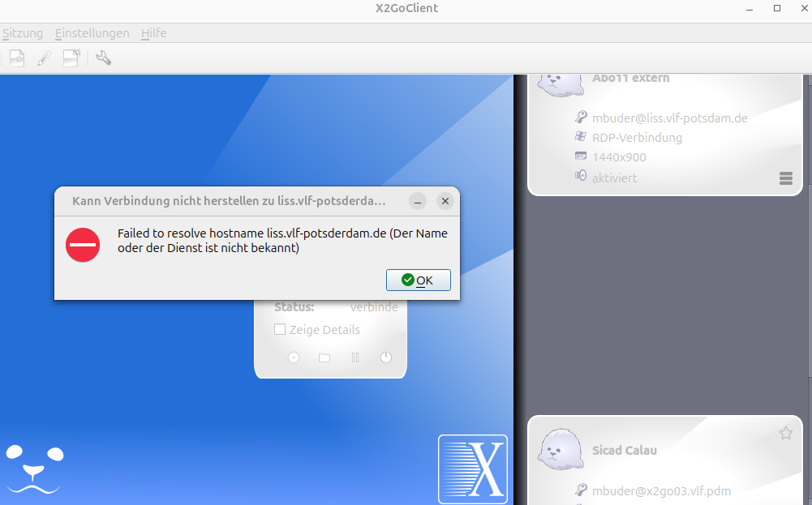The height and width of the screenshot is (505, 812).
Task: Click the create session shortcut toolbar icon
Action: pos(71,58)
